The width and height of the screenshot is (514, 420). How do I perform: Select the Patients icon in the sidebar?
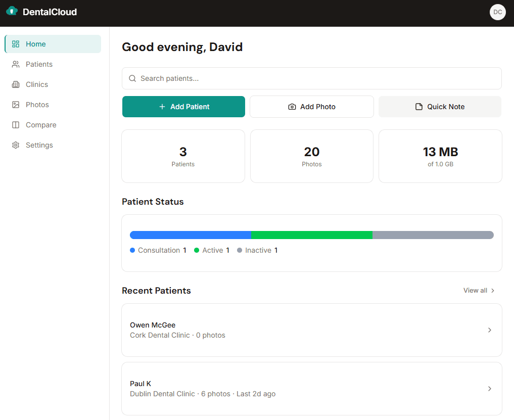(x=16, y=64)
